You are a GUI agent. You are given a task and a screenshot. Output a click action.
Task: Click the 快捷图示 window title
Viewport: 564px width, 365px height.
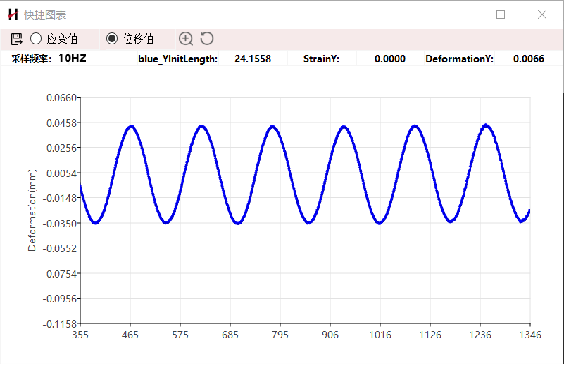(45, 15)
